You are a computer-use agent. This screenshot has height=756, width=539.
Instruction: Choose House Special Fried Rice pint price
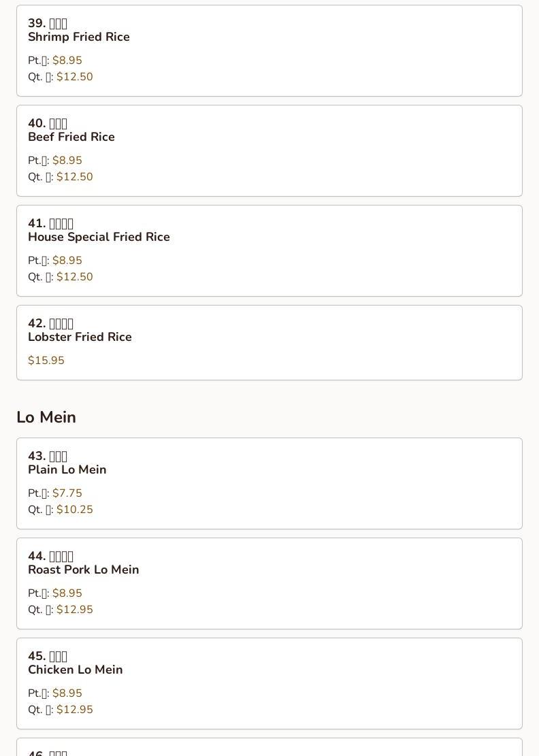[67, 261]
